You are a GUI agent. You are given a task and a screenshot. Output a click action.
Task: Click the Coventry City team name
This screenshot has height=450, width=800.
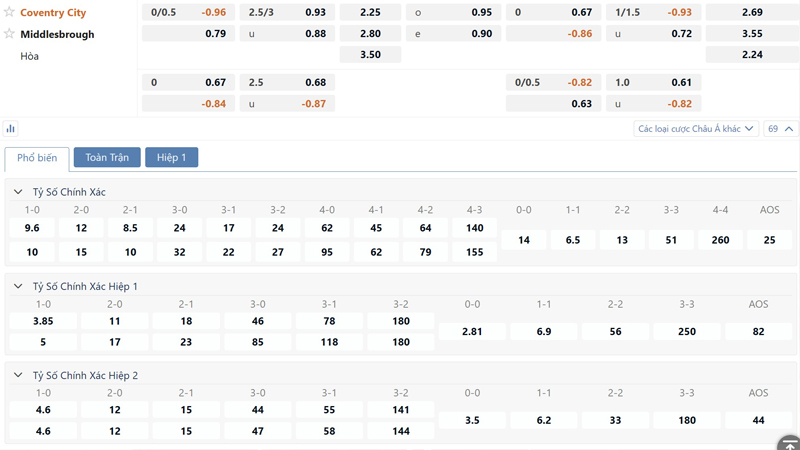(53, 13)
